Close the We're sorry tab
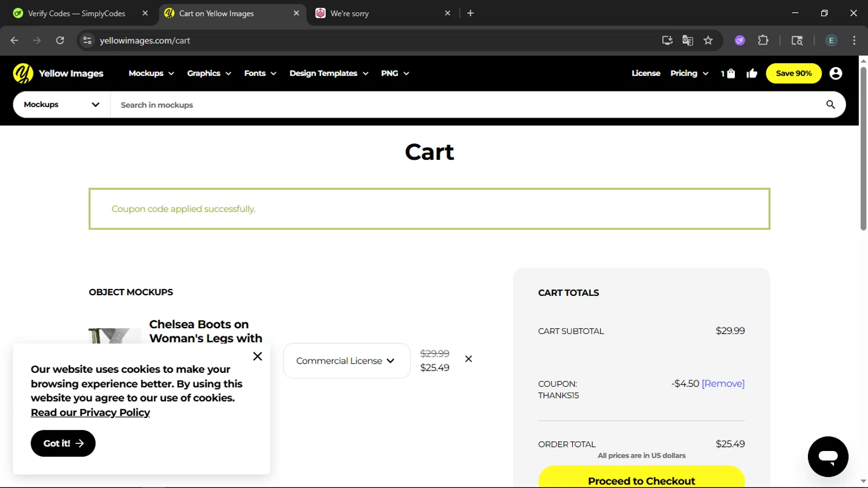This screenshot has width=868, height=488. point(447,13)
